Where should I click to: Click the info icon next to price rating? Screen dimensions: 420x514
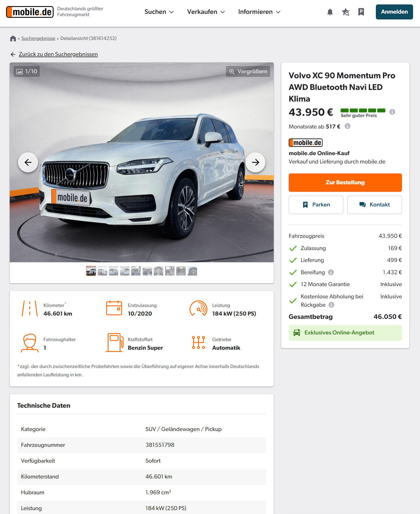click(392, 112)
